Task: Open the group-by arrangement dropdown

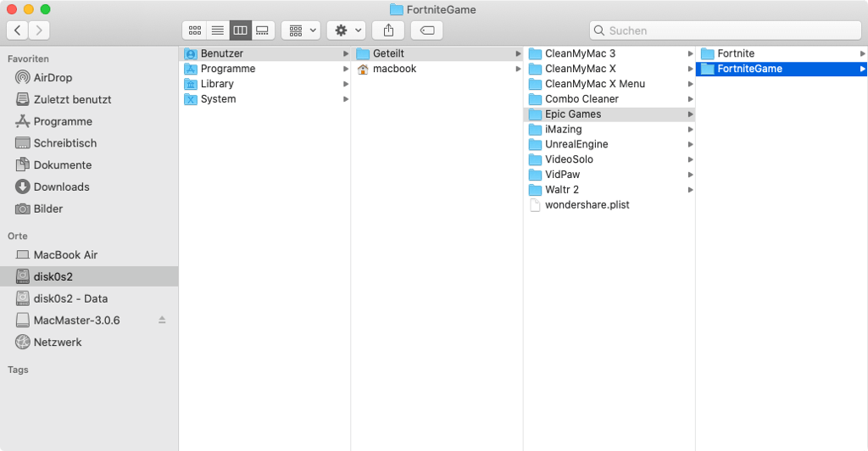Action: [x=301, y=31]
